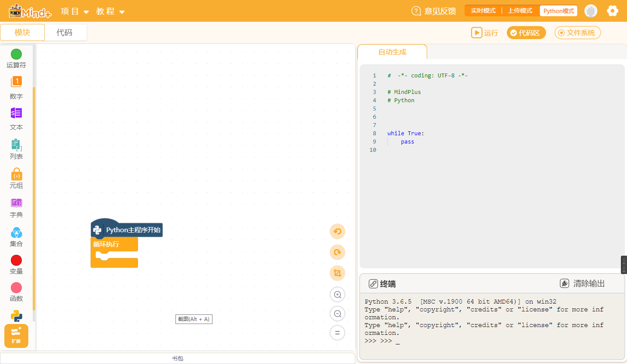Click the 'pass' code line
The image size is (627, 364).
(408, 142)
